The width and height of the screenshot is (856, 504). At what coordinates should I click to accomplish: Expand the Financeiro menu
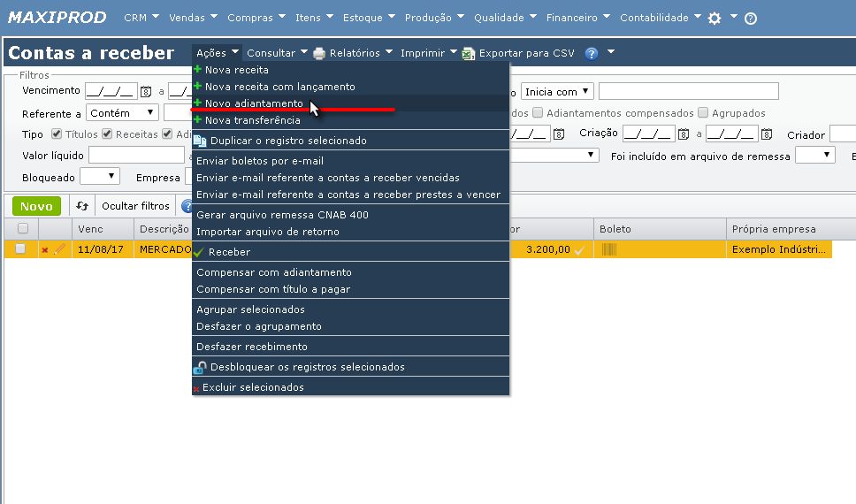click(578, 18)
